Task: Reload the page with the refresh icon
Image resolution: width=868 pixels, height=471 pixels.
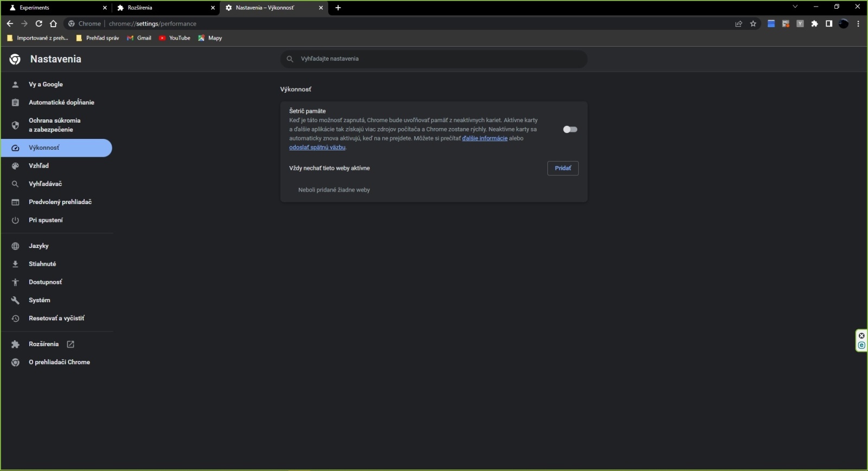Action: [39, 23]
